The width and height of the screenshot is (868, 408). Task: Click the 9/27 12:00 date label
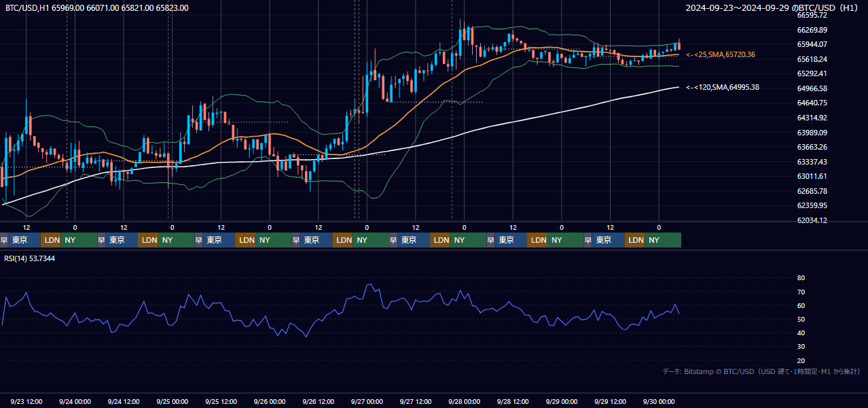point(416,401)
